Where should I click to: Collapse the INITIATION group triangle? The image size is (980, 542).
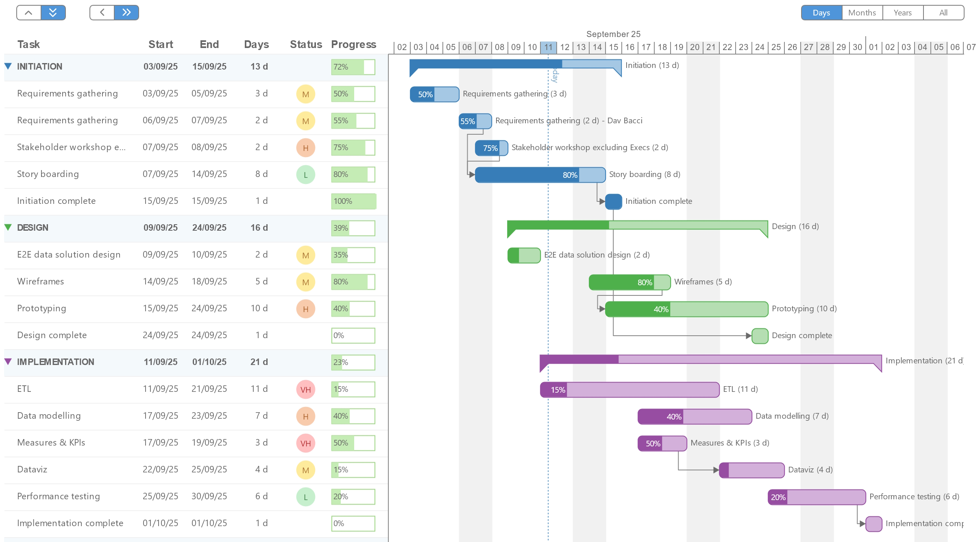[8, 66]
